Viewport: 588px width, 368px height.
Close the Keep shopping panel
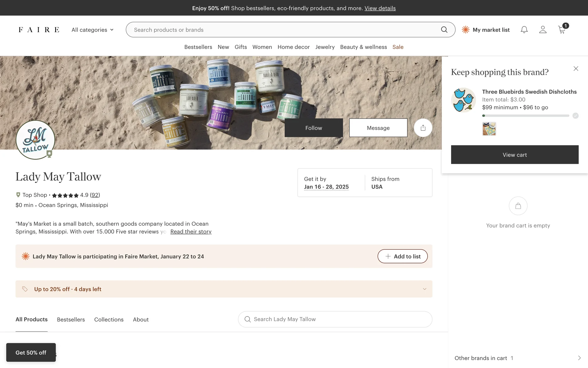coord(576,69)
